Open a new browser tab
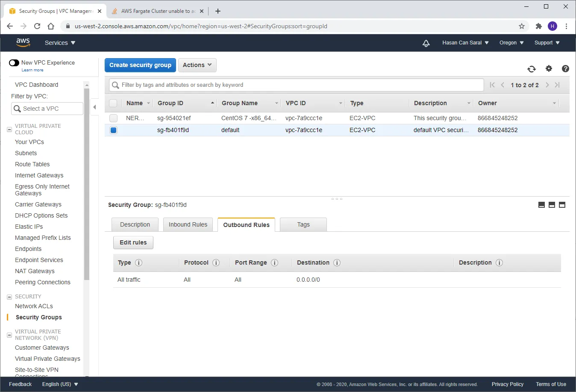Screen dimensions: 576x392 [218, 11]
